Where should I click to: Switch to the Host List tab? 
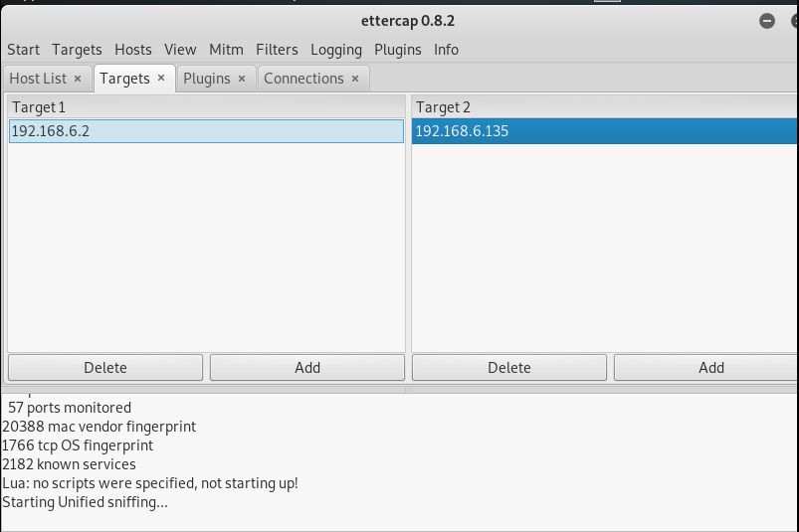pyautogui.click(x=38, y=79)
